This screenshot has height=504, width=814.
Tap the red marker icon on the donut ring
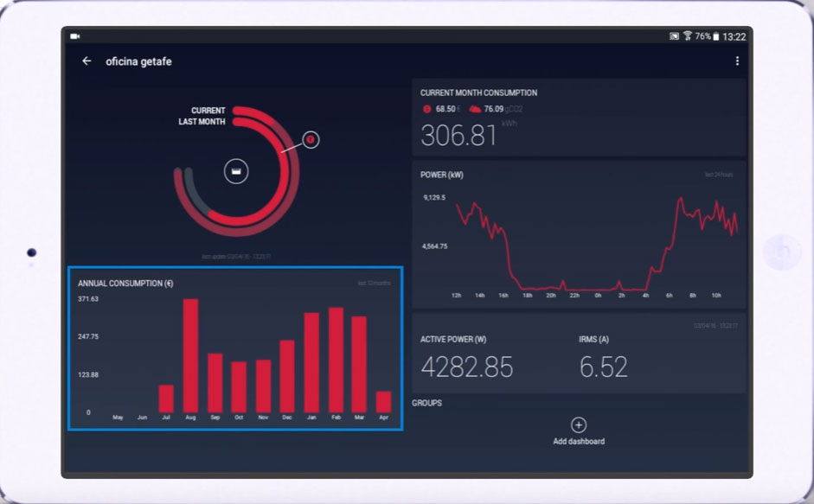[311, 139]
